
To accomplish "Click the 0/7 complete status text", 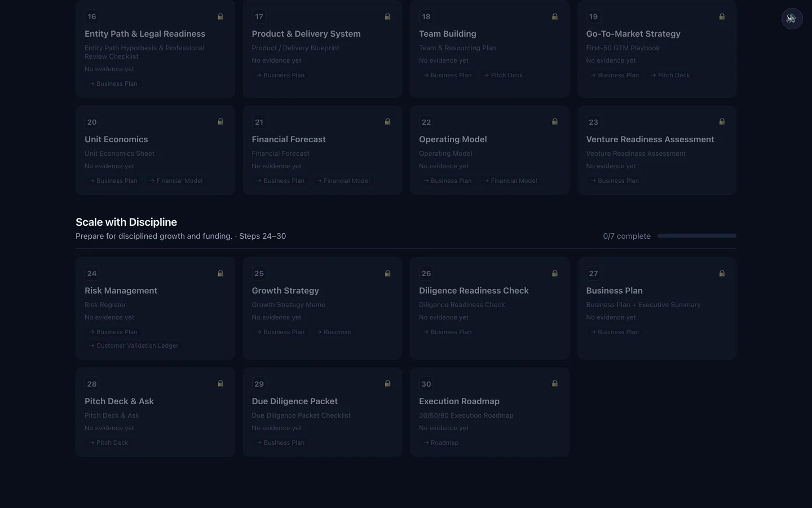I will pyautogui.click(x=626, y=236).
